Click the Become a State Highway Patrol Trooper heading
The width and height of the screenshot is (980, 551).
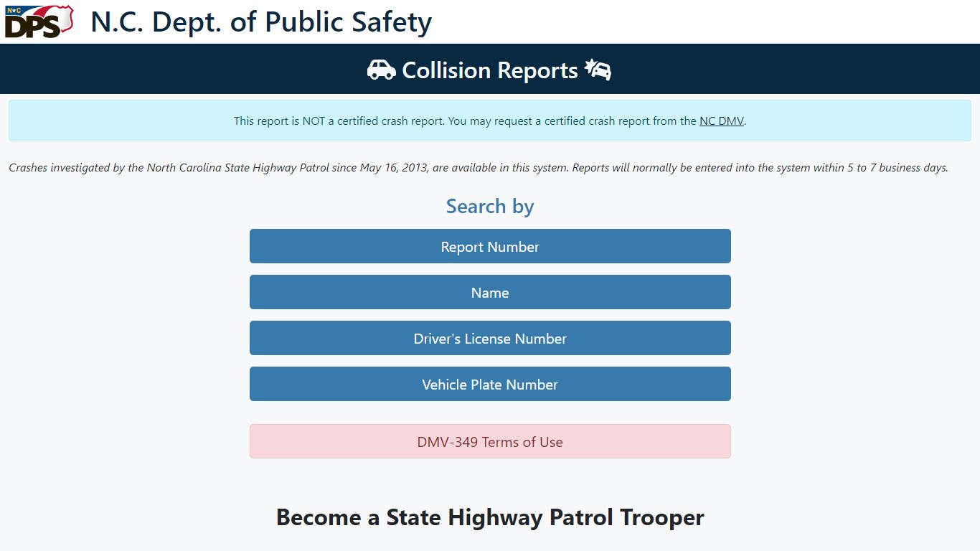pos(490,517)
